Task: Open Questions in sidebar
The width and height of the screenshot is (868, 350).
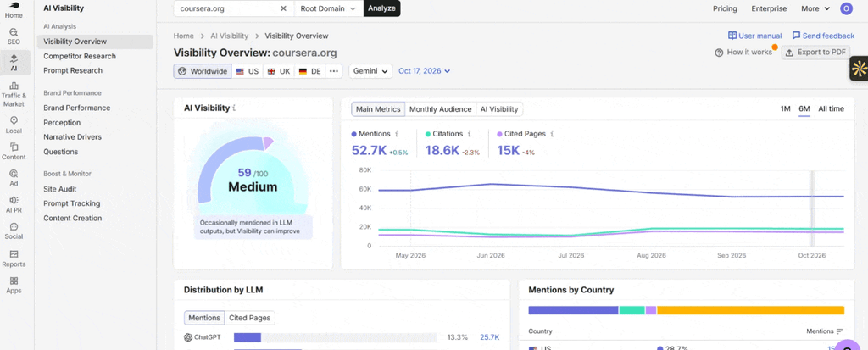Action: (61, 152)
